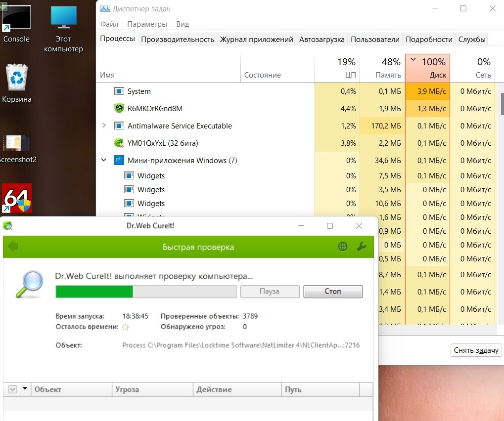Image resolution: width=504 pixels, height=421 pixels.
Task: Click the scanned object process path text
Action: pos(241,345)
